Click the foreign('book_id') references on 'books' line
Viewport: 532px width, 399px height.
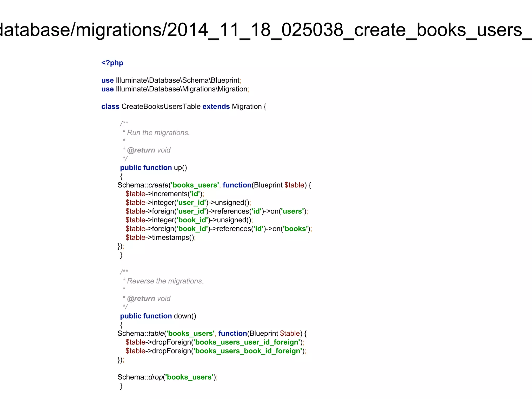[x=219, y=229]
